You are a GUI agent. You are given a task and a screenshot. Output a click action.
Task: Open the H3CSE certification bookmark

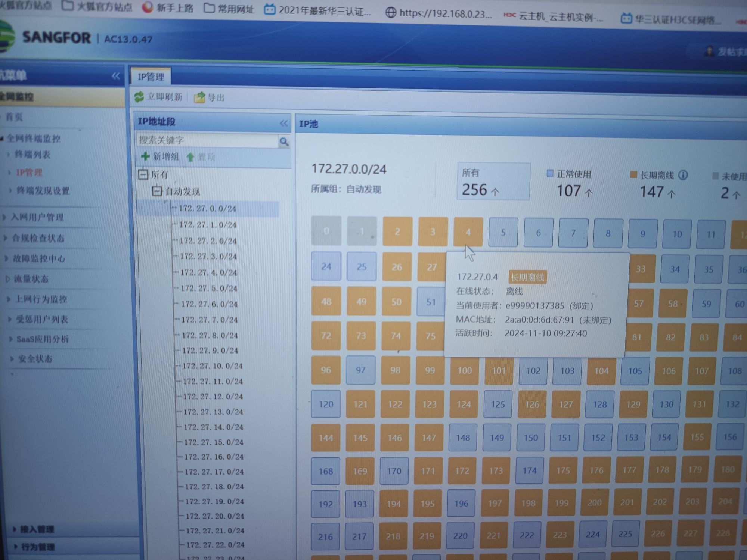[x=671, y=19]
